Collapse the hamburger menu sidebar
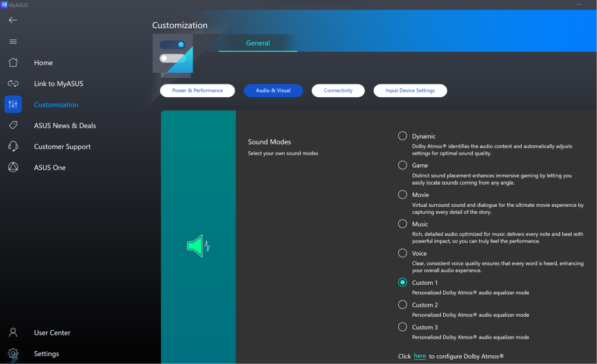 point(13,41)
